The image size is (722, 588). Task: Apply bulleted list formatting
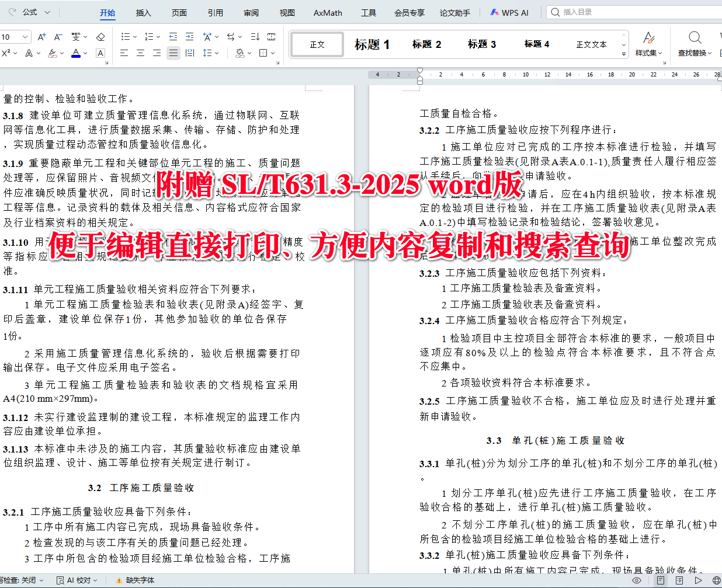coord(125,37)
